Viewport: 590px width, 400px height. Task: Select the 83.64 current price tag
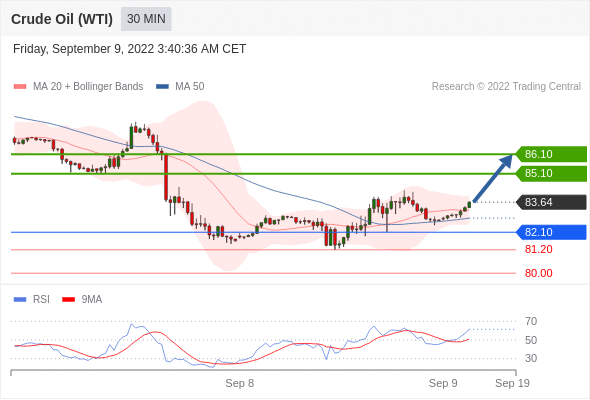551,202
